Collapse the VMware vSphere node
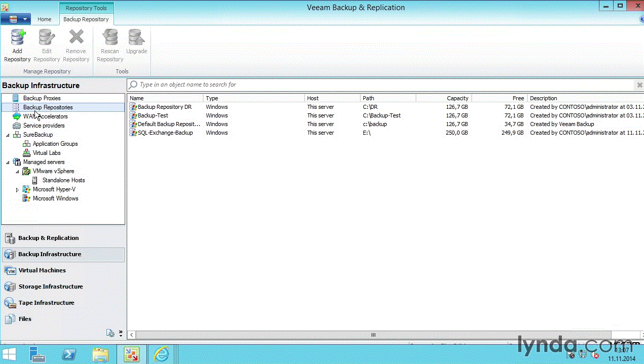Viewport: 644px width, 364px height. (x=17, y=172)
